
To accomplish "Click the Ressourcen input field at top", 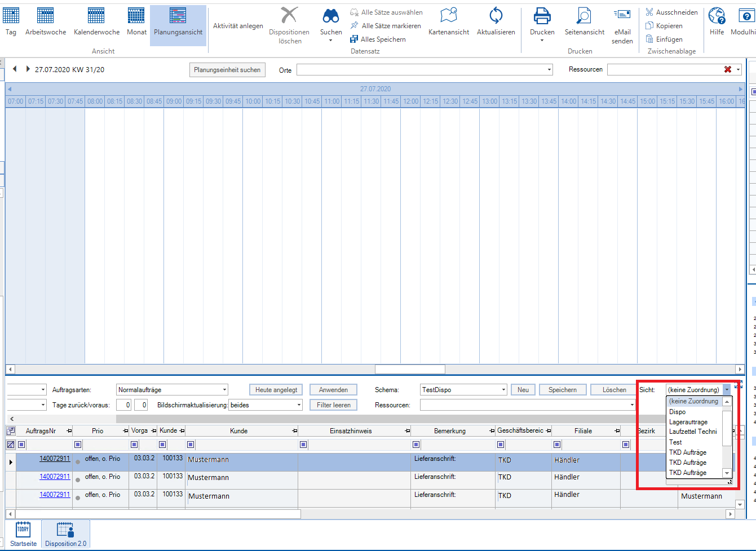I will tap(664, 70).
